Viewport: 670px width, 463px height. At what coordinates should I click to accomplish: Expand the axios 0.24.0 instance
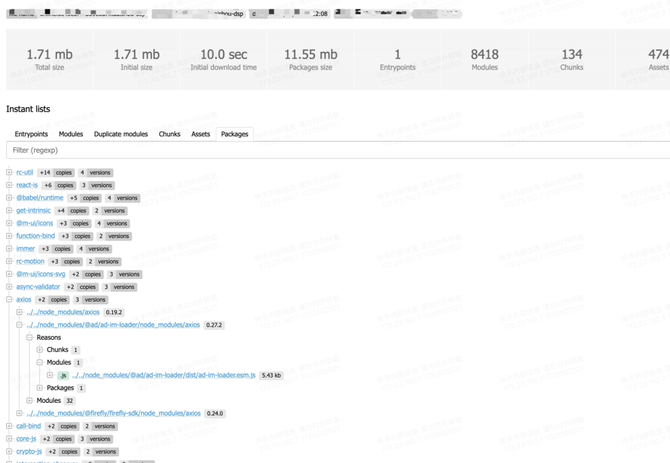tap(19, 413)
